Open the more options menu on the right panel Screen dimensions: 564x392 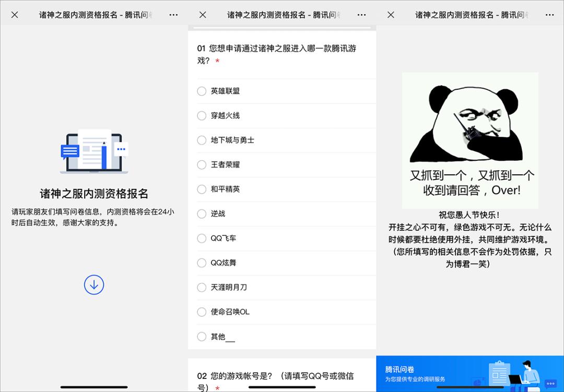(x=549, y=15)
